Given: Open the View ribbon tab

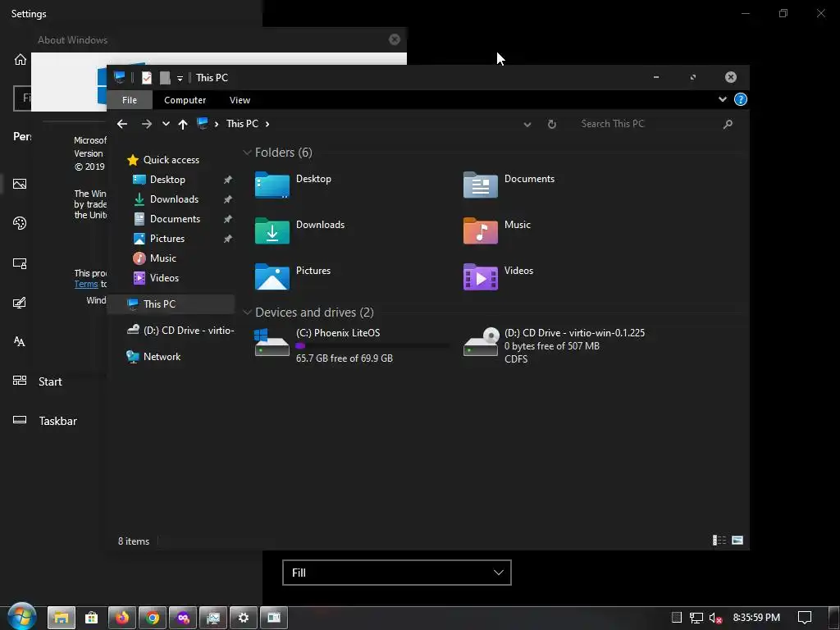Looking at the screenshot, I should [240, 100].
